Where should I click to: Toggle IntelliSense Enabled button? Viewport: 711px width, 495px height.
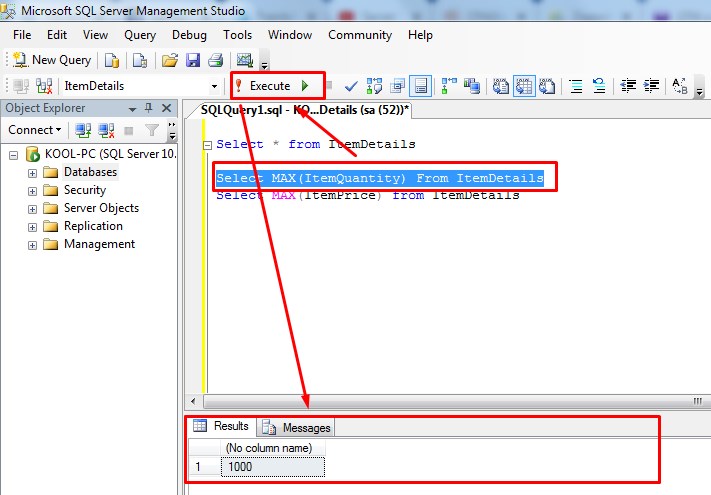pyautogui.click(x=420, y=86)
